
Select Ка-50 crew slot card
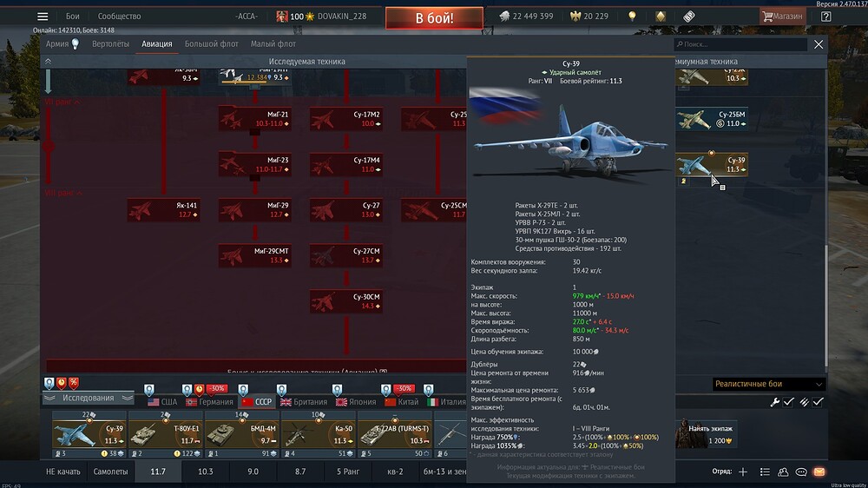click(318, 435)
